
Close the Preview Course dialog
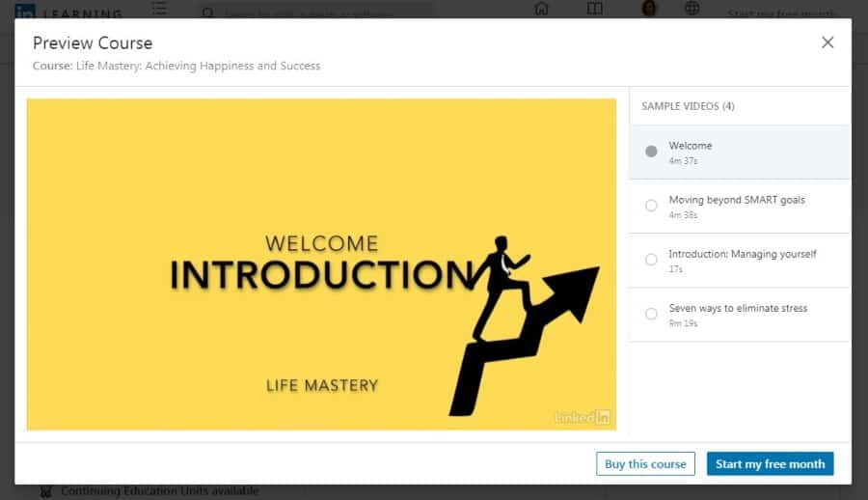coord(827,42)
